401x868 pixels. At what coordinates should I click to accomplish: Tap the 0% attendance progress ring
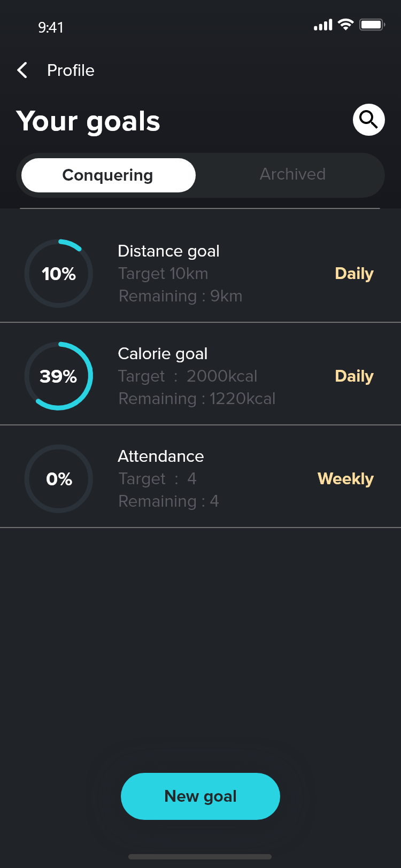coord(59,479)
